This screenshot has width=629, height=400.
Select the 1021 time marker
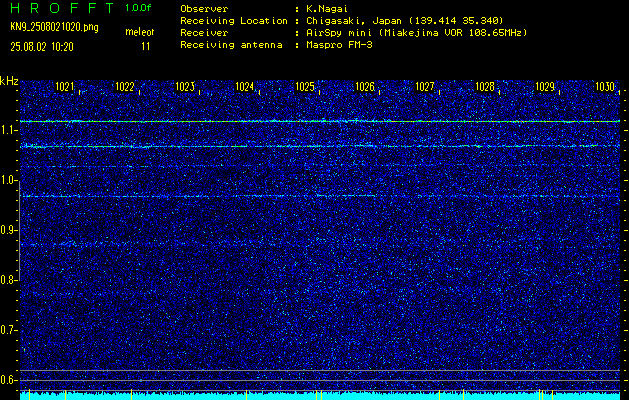click(x=65, y=87)
